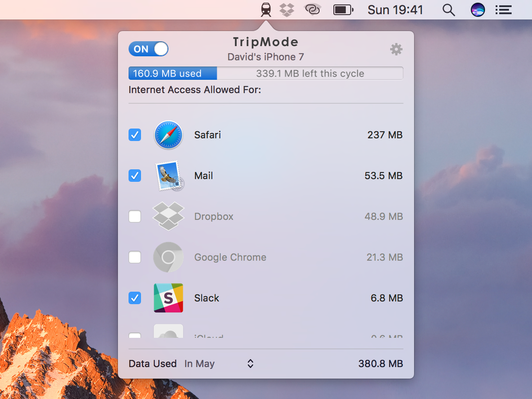Screen dimensions: 532x399
Task: Click the Sun 19:41 clock
Action: pyautogui.click(x=395, y=10)
